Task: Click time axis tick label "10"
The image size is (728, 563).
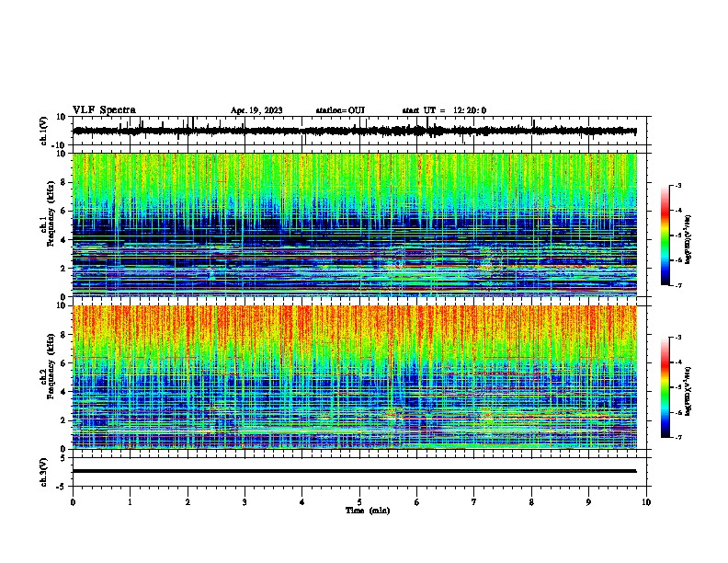Action: click(x=646, y=502)
